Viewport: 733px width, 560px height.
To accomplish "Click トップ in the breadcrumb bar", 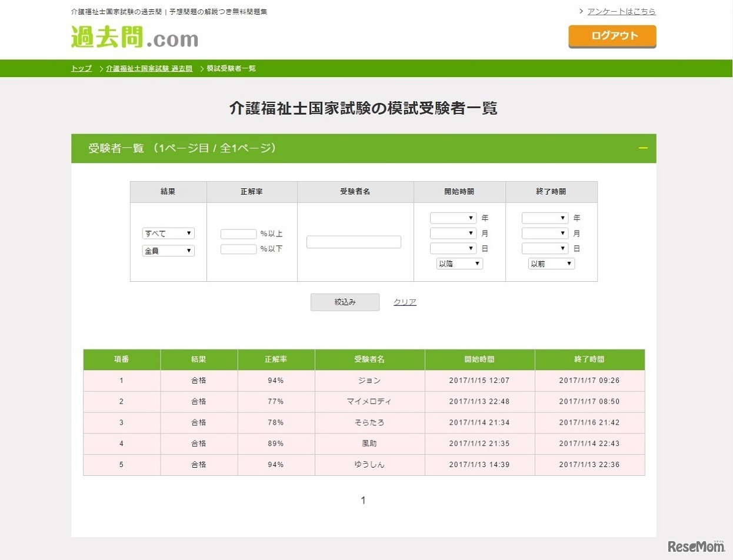I will pos(80,68).
